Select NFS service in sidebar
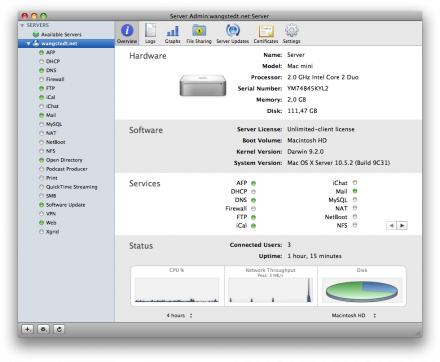 (x=51, y=151)
